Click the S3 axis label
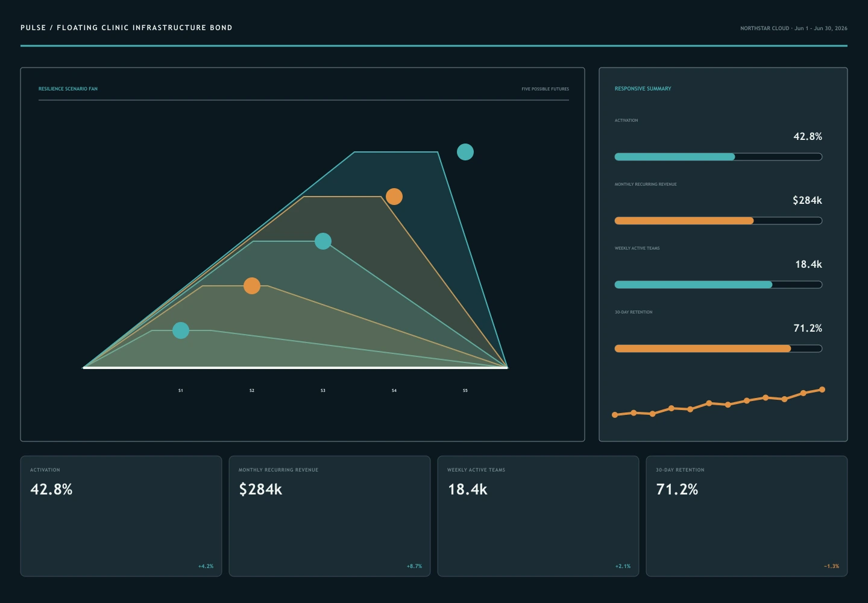Viewport: 868px width, 603px height. click(323, 391)
